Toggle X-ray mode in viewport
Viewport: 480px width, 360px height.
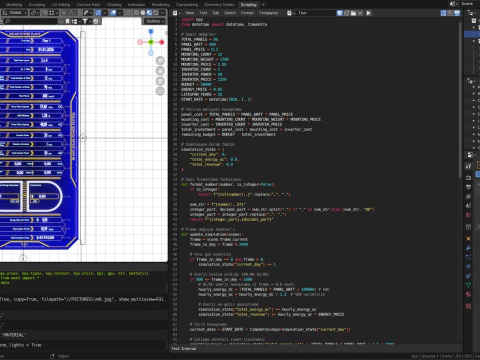pos(129,13)
